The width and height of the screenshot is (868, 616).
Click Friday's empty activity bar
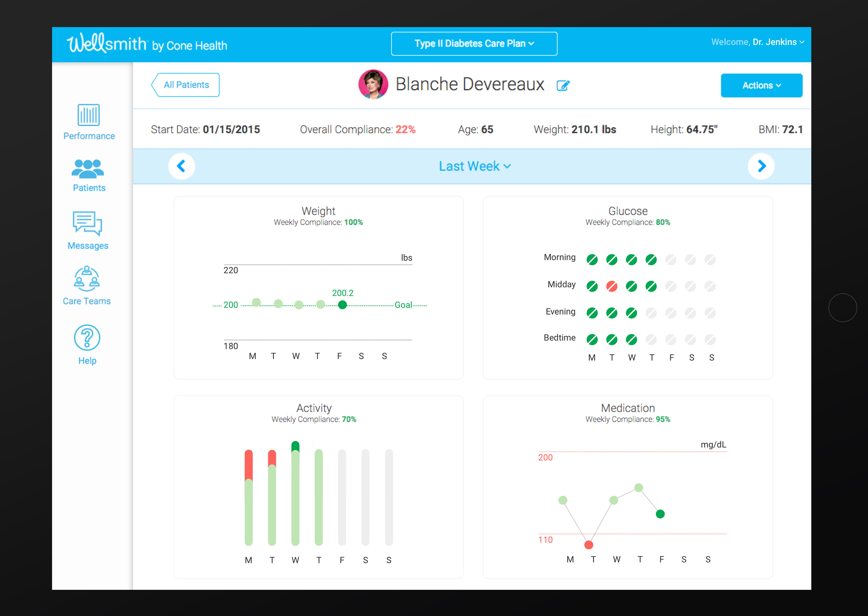[x=342, y=497]
